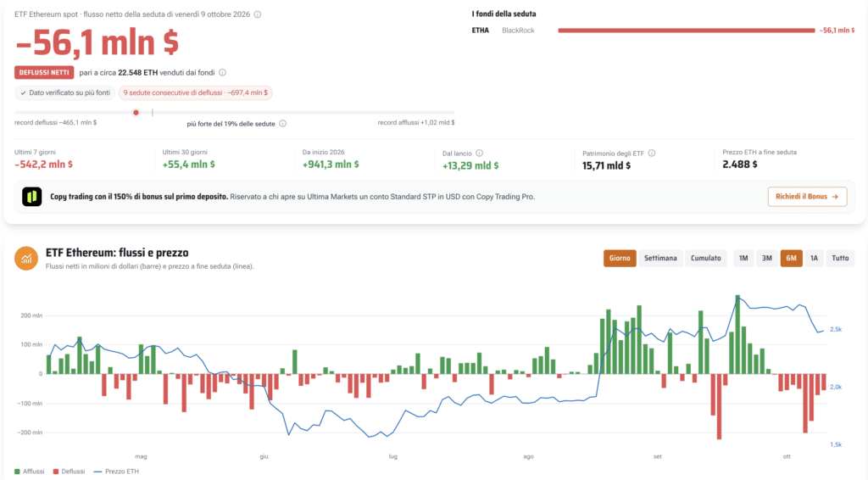Screen dimensions: 868x480
Task: Click the '2,5k' price axis label
Action: click(835, 329)
